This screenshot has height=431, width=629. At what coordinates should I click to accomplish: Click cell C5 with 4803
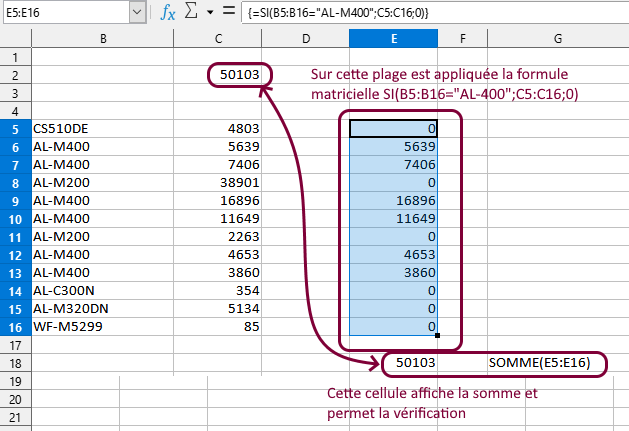(x=218, y=129)
